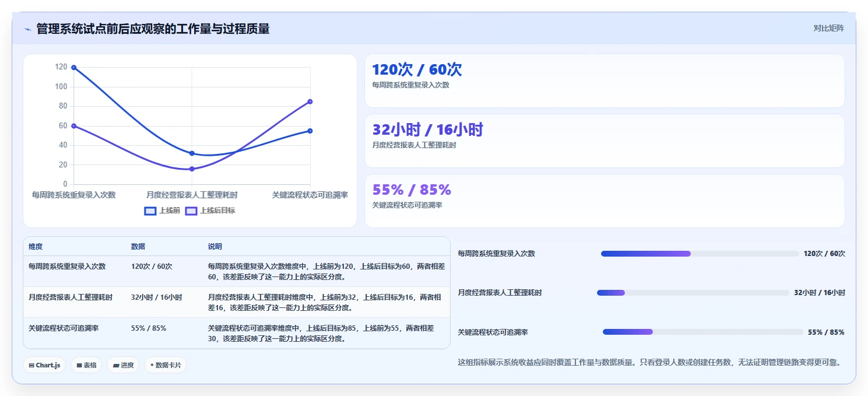Viewport: 868px width, 396px height.
Task: Click the description mentioning 两者相差60
Action: pos(326,271)
